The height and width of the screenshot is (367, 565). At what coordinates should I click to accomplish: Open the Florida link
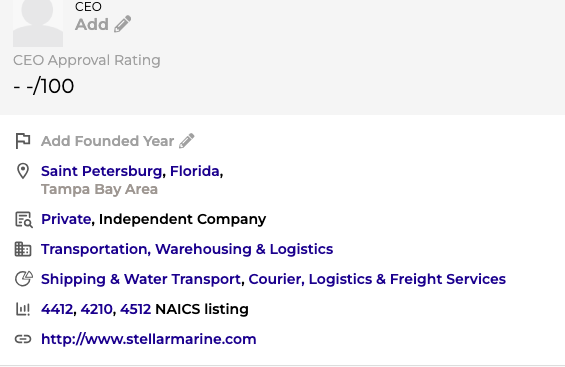click(195, 171)
